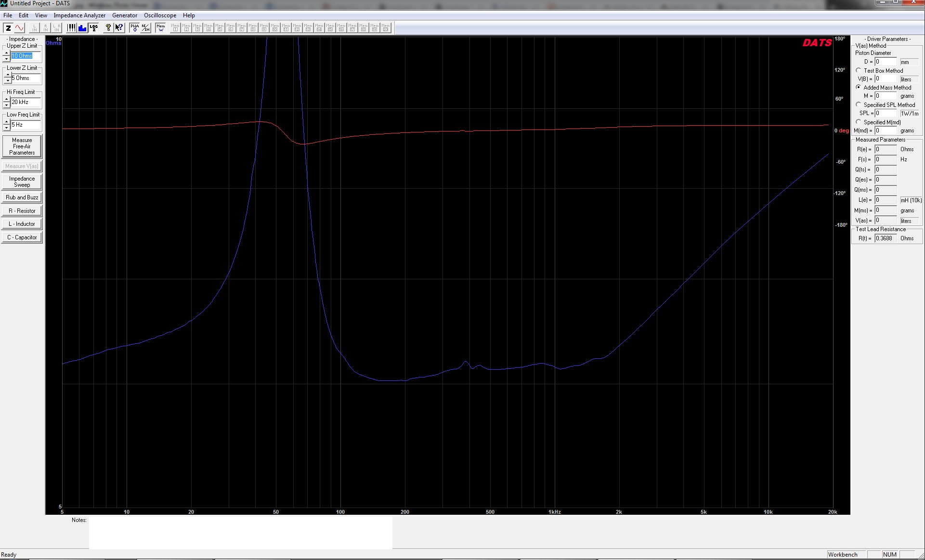The height and width of the screenshot is (560, 925).
Task: Decrease Hi Freq Limit with down arrow
Action: coord(6,105)
